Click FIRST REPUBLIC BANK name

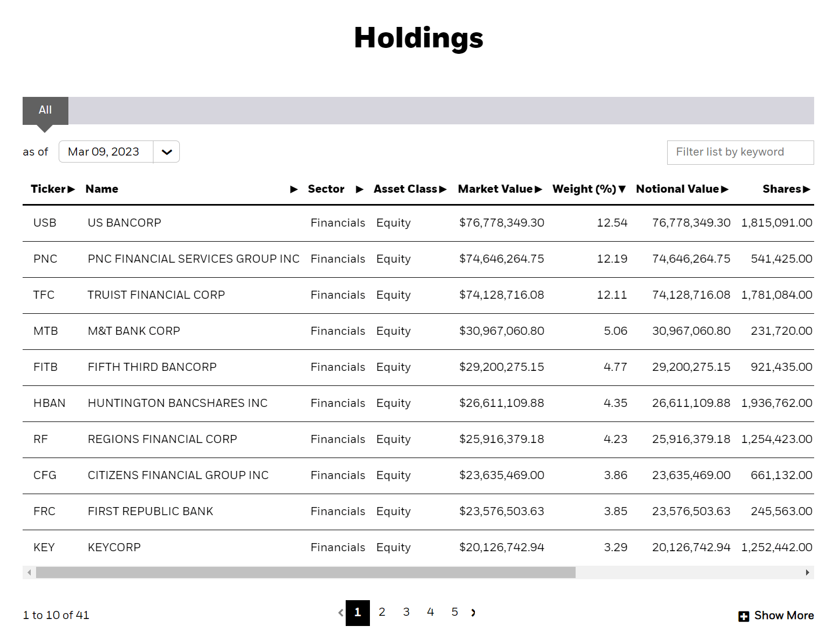click(x=151, y=511)
